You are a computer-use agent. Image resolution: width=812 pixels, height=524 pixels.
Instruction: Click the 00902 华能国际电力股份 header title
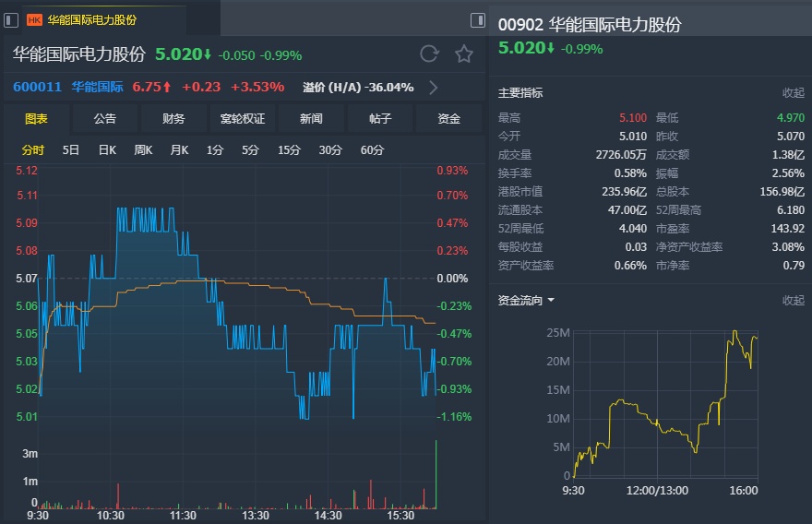click(x=590, y=25)
